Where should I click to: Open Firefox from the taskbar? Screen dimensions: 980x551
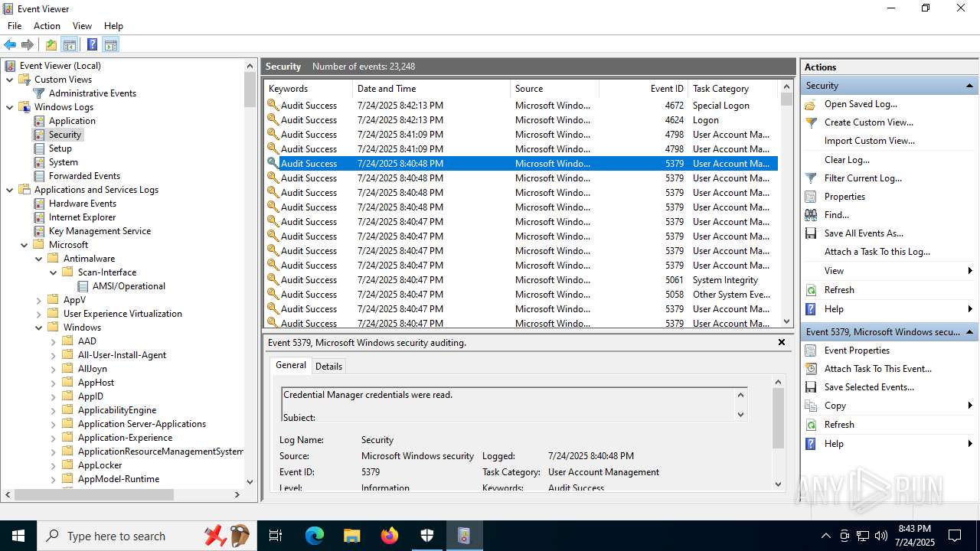coord(390,536)
